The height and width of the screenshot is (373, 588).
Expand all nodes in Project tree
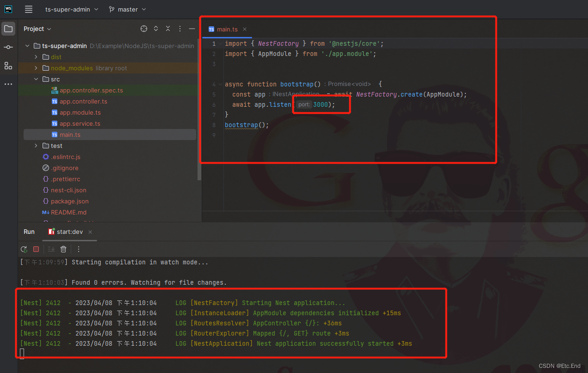click(155, 28)
